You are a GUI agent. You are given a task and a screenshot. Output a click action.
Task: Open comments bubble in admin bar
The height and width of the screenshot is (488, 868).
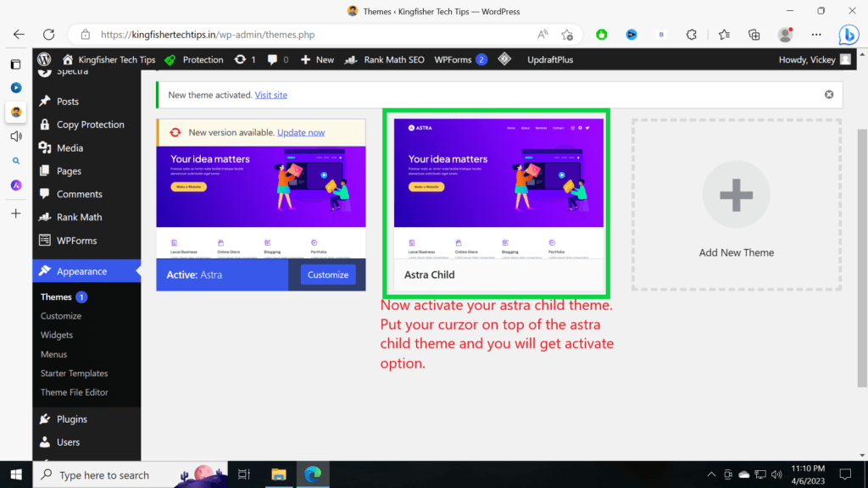pos(278,59)
